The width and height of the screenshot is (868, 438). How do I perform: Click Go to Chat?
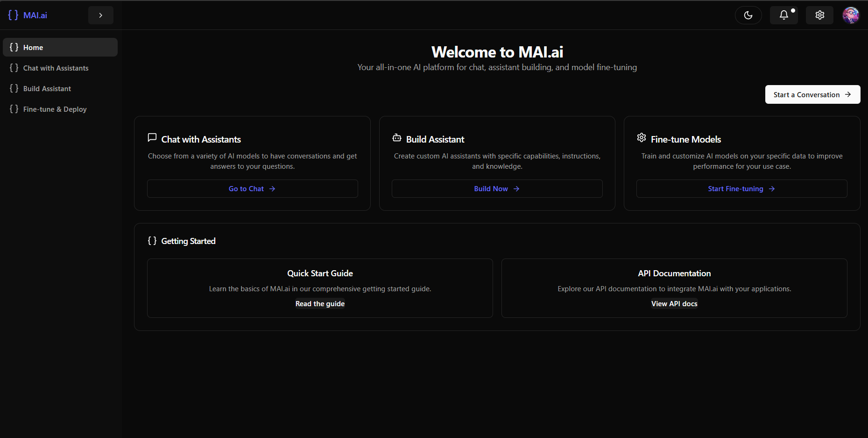(252, 188)
